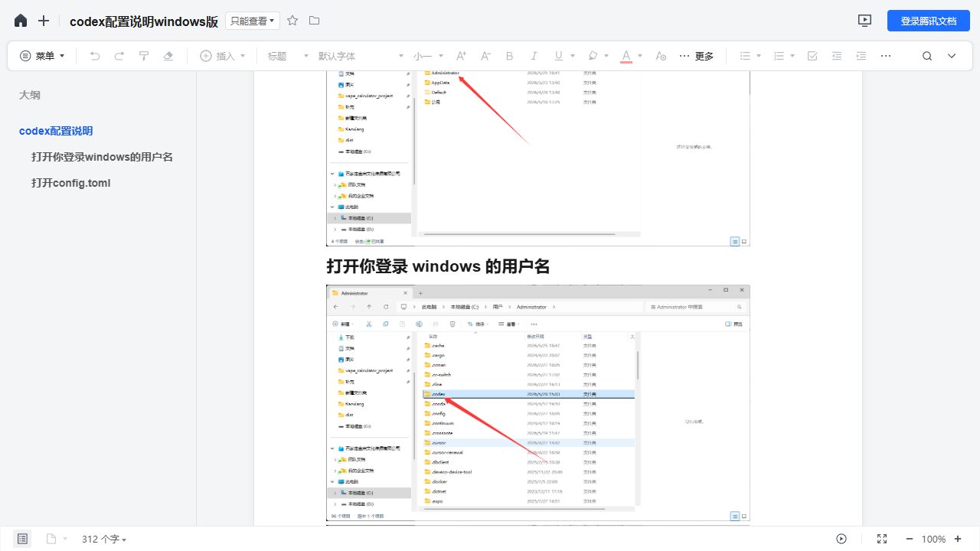Click the 登录腾讯文档 button
This screenshot has width=980, height=551.
coord(929,21)
